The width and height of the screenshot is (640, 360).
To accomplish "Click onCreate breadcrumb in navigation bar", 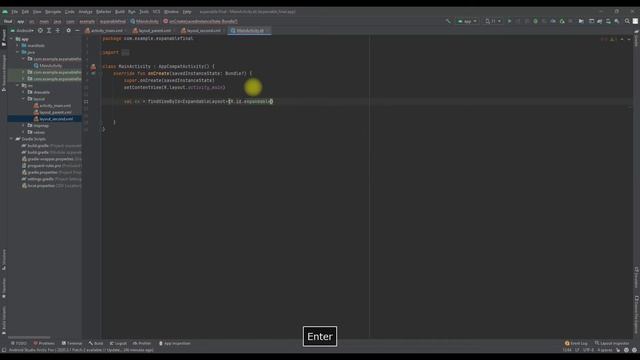I will pos(200,21).
